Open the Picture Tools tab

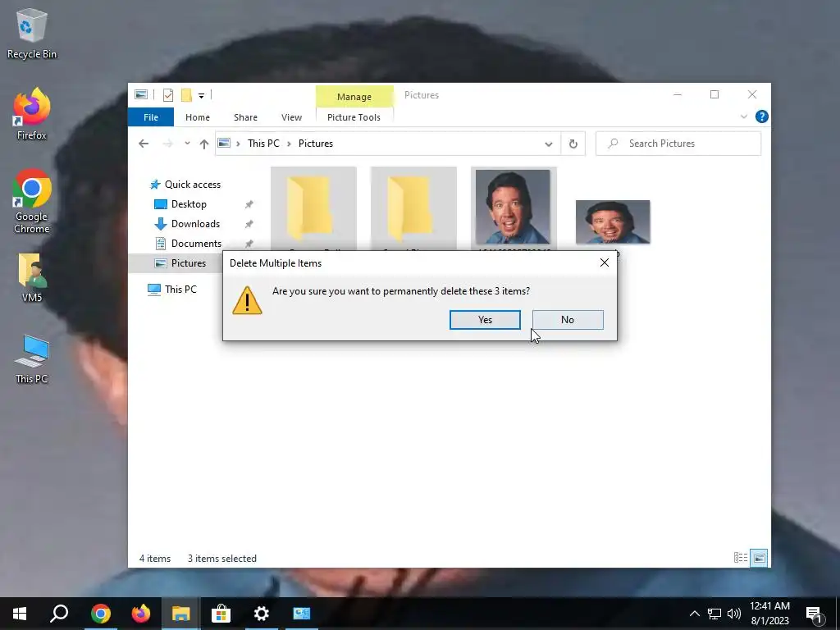click(x=354, y=116)
